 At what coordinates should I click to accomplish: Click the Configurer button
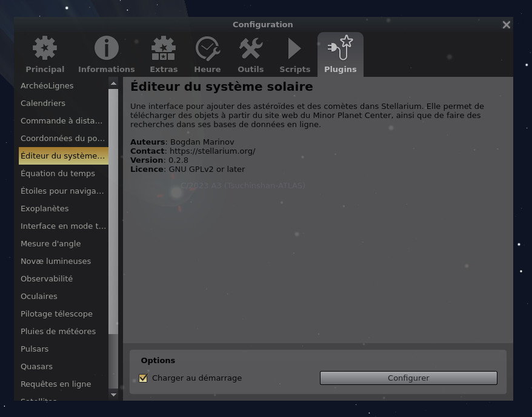pyautogui.click(x=408, y=378)
